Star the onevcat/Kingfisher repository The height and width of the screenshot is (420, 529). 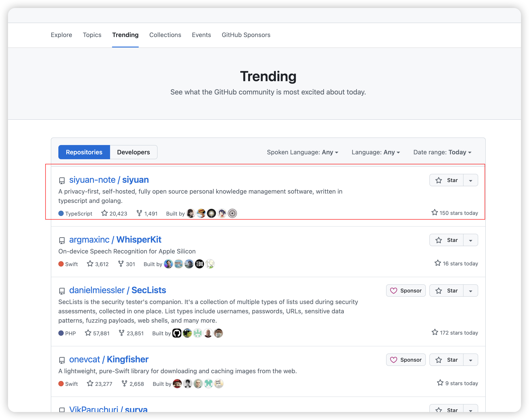446,360
